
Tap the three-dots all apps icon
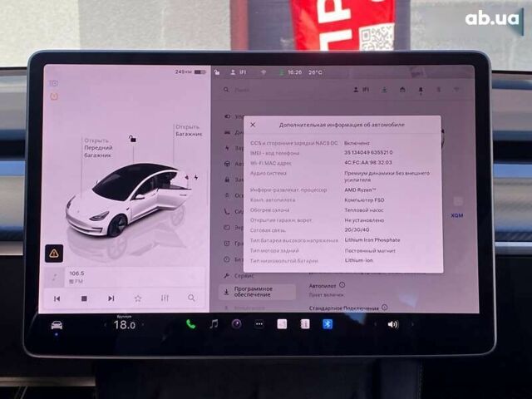point(259,324)
